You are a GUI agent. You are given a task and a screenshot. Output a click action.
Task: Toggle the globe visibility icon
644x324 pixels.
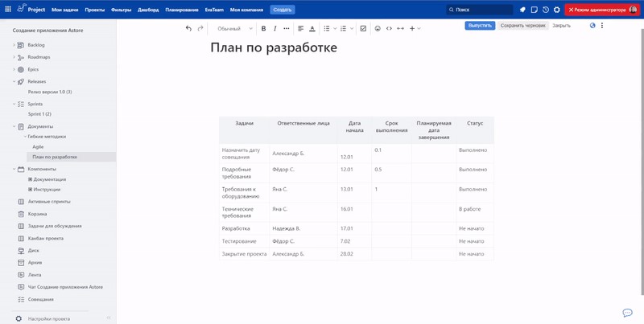point(592,26)
